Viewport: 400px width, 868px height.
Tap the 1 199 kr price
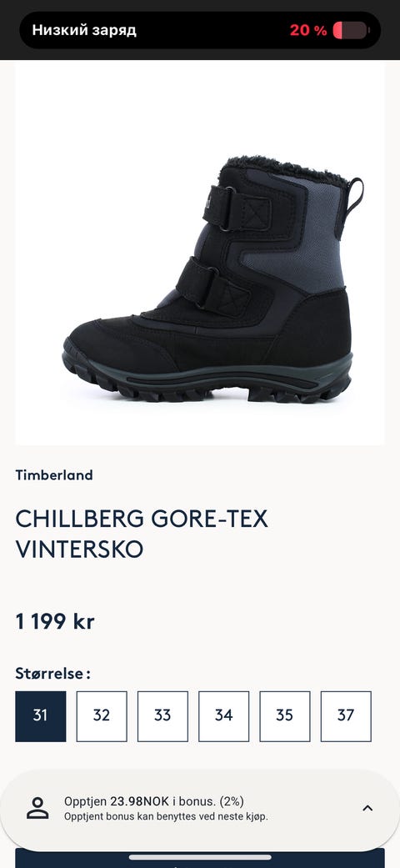tap(55, 622)
